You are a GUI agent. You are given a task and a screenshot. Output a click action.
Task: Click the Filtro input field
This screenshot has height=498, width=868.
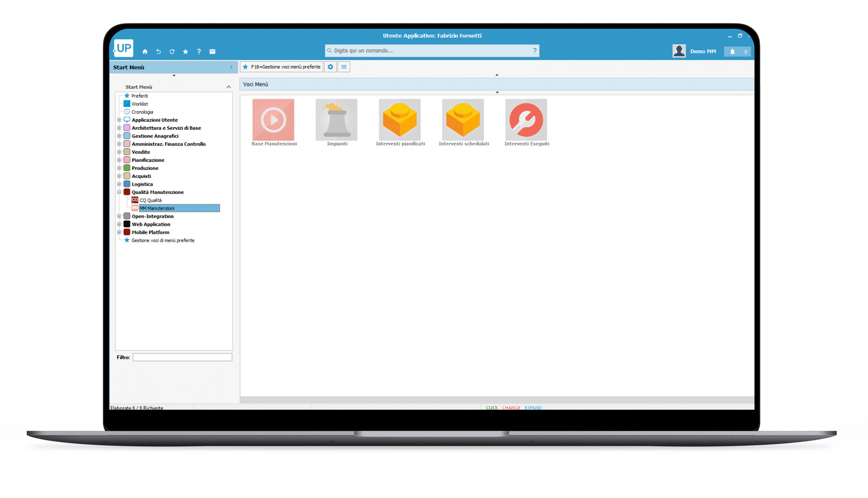[x=182, y=357]
